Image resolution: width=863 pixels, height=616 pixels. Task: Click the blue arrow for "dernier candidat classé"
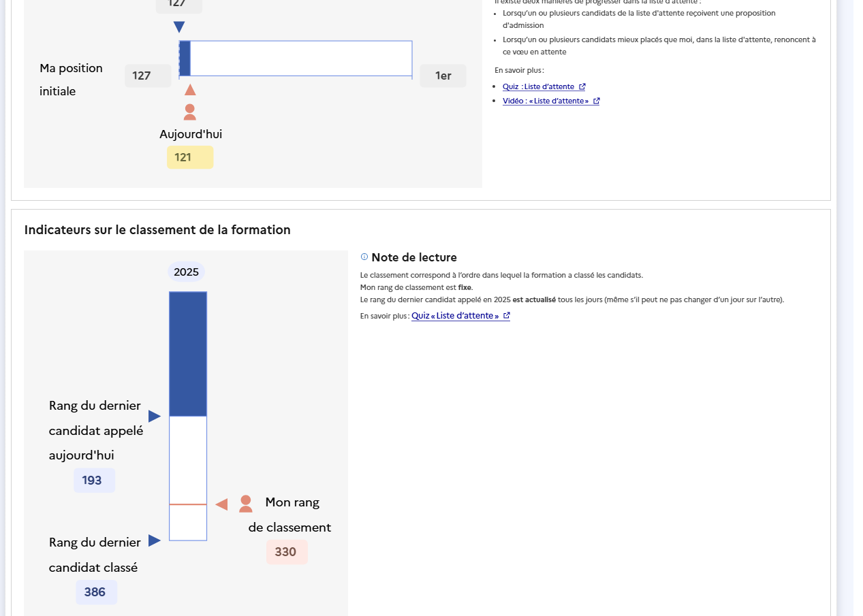[155, 540]
